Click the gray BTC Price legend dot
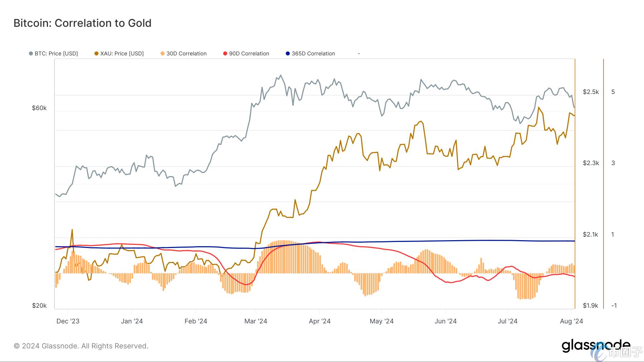 31,54
